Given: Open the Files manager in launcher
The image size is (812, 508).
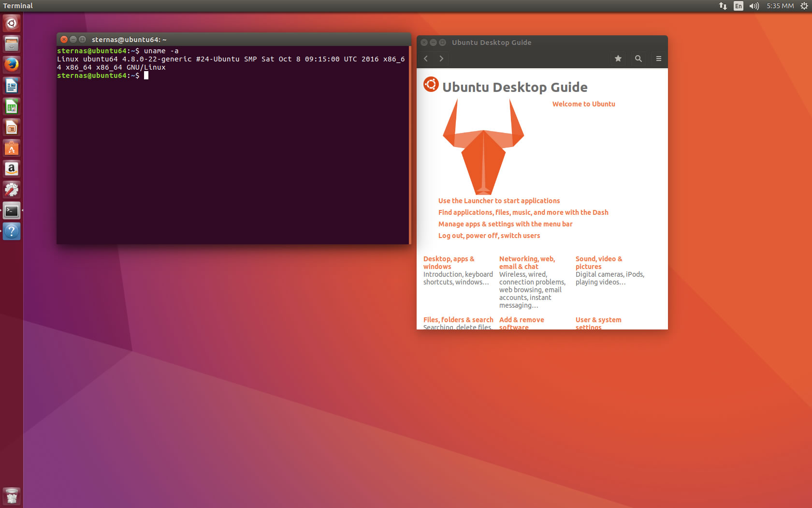Looking at the screenshot, I should point(12,44).
